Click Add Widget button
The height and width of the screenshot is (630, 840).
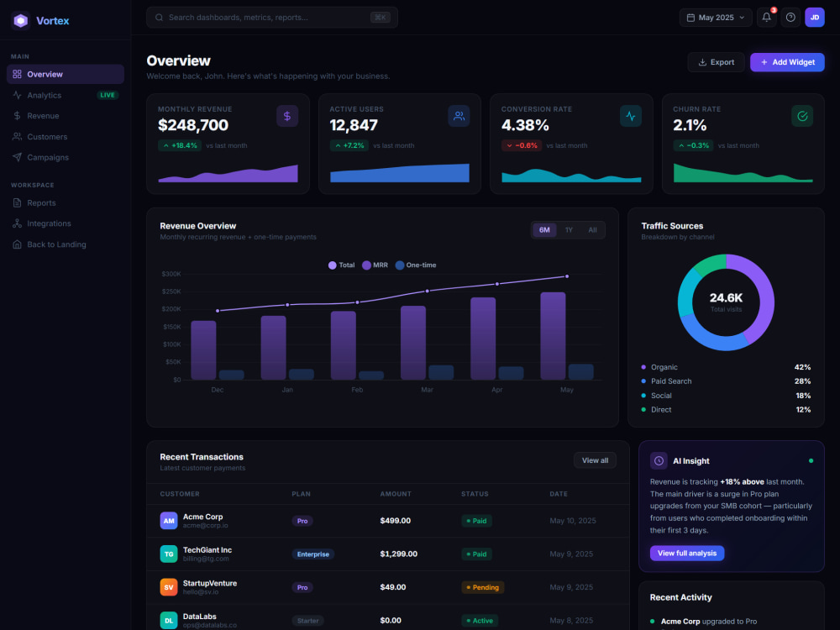(x=788, y=62)
